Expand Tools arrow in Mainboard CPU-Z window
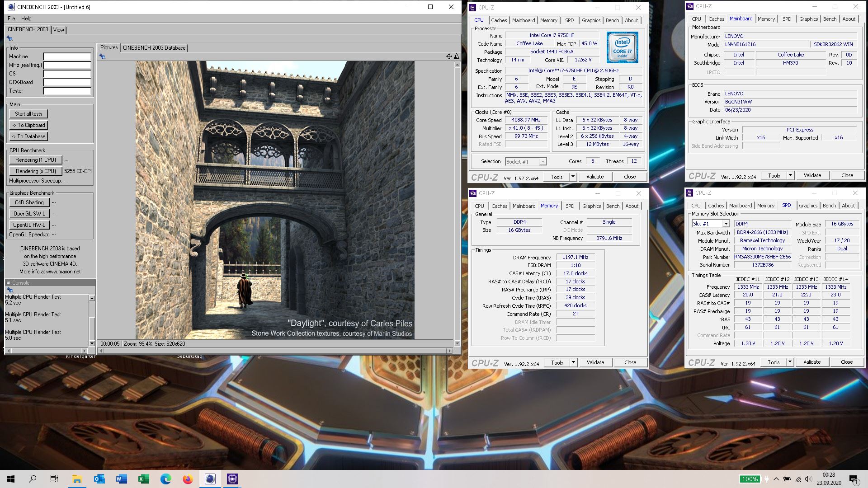 [790, 175]
